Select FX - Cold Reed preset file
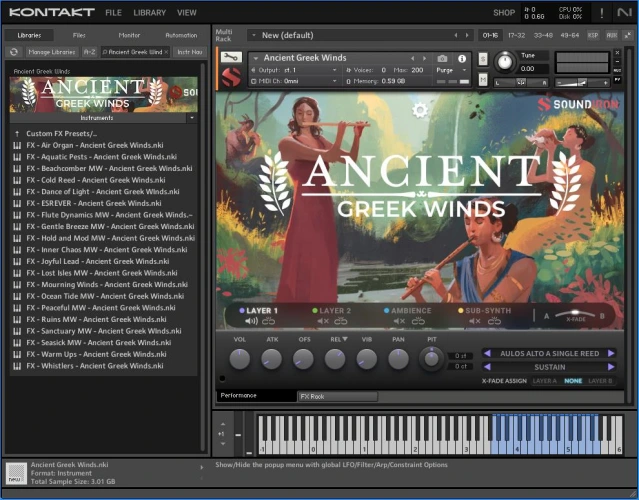 [x=96, y=180]
